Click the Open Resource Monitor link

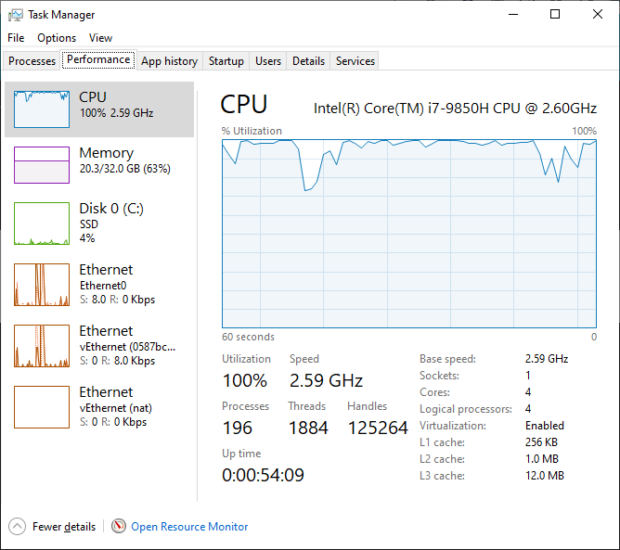189,526
